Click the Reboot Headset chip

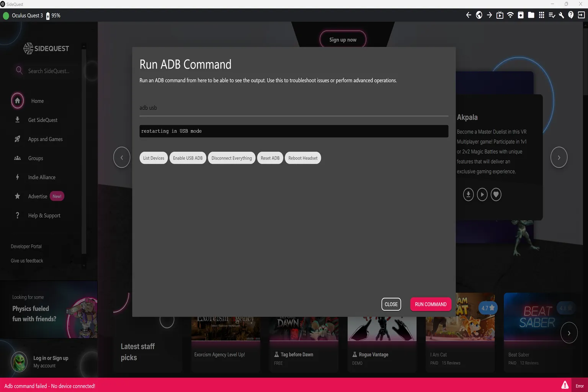pyautogui.click(x=303, y=158)
